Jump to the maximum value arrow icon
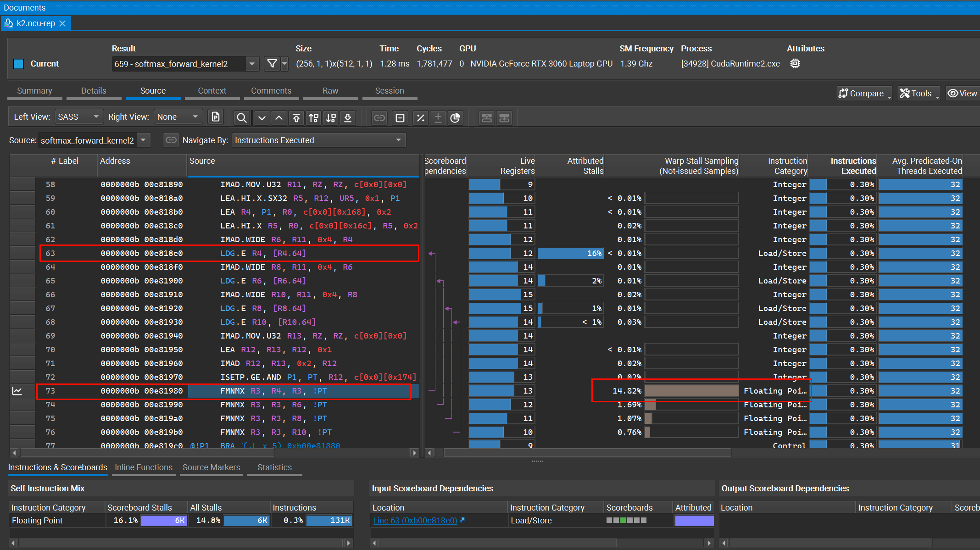The width and height of the screenshot is (980, 550). click(x=296, y=118)
